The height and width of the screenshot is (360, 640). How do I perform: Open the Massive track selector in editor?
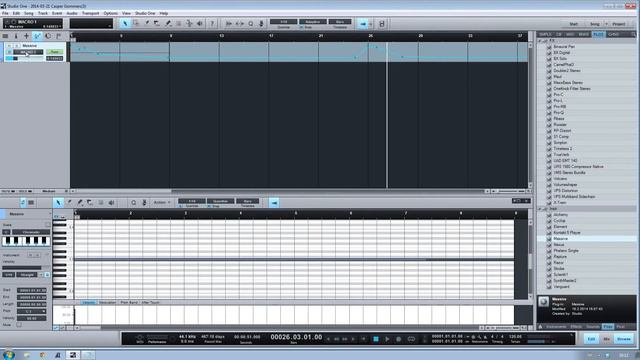(29, 214)
